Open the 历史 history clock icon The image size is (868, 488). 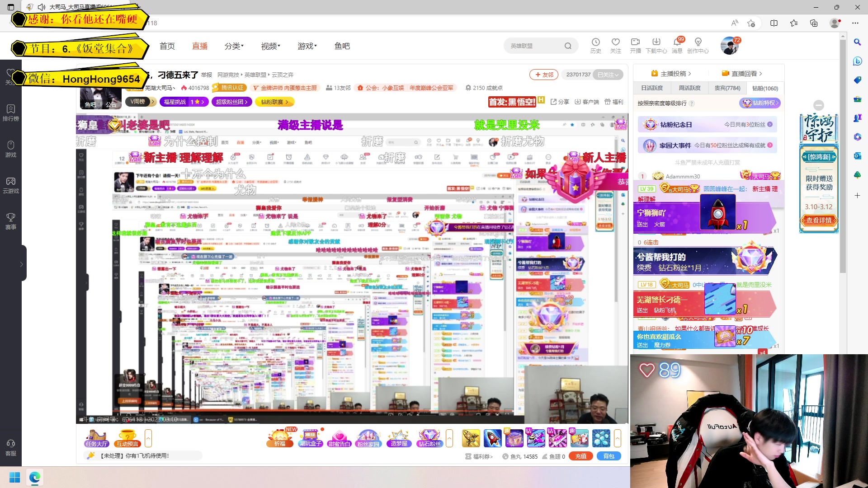click(595, 45)
